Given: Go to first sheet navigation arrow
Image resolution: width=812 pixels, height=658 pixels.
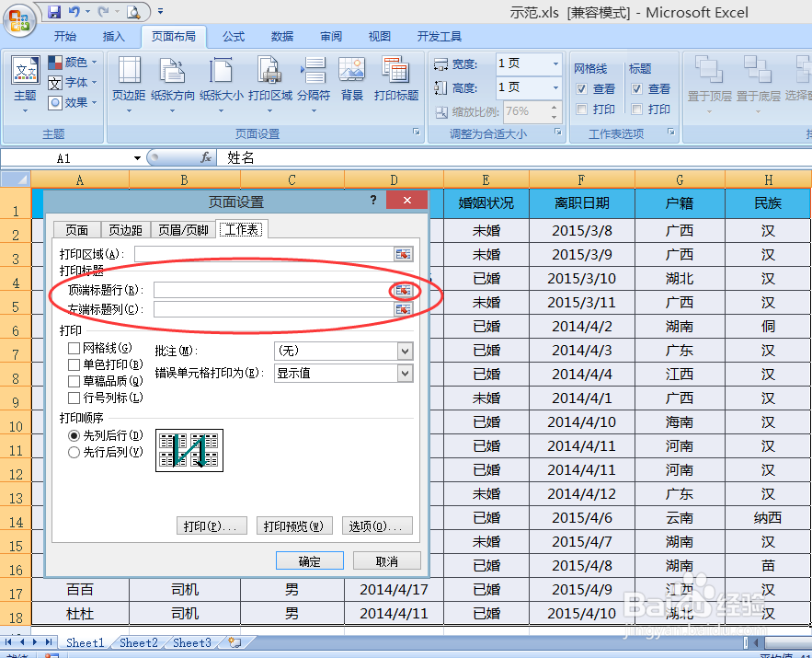Looking at the screenshot, I should (8, 642).
